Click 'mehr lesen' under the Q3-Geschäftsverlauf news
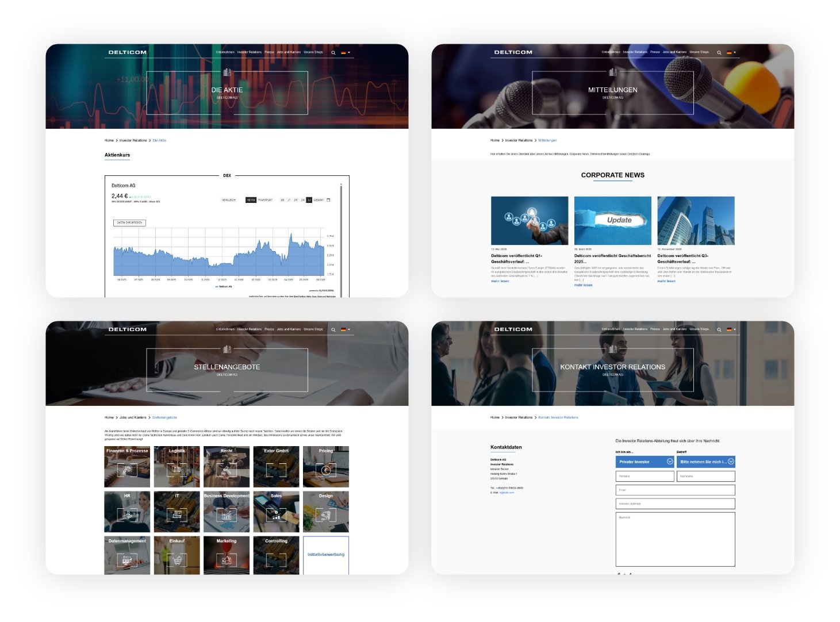 [666, 281]
